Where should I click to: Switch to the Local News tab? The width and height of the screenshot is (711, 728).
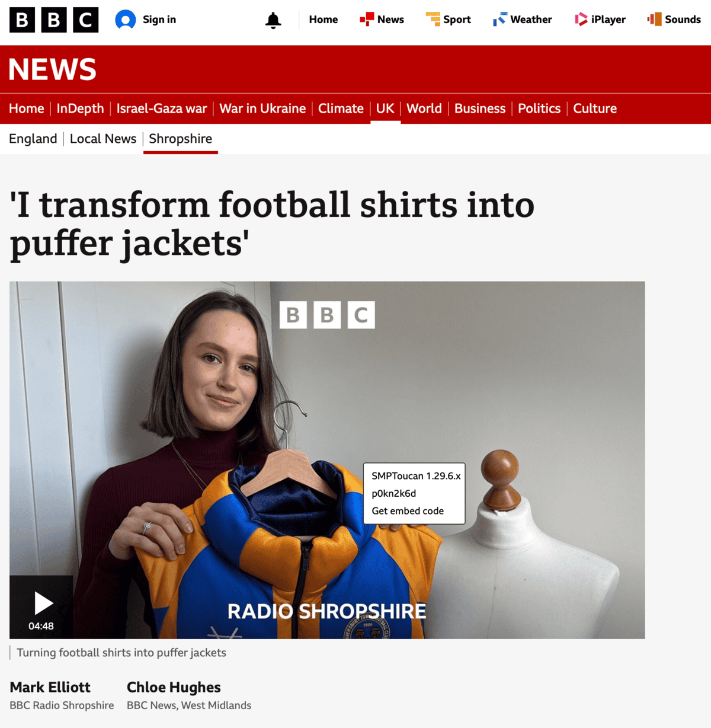(x=103, y=139)
